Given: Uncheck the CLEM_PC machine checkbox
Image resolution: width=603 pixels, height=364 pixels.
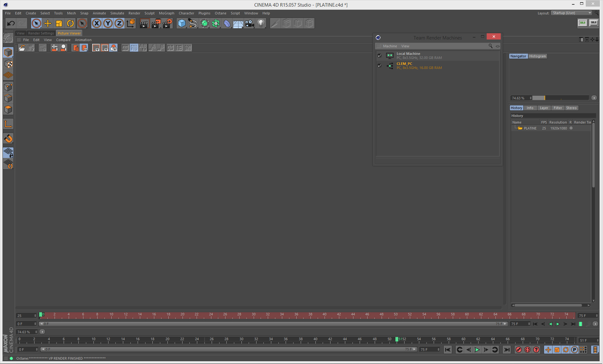Looking at the screenshot, I should click(379, 66).
